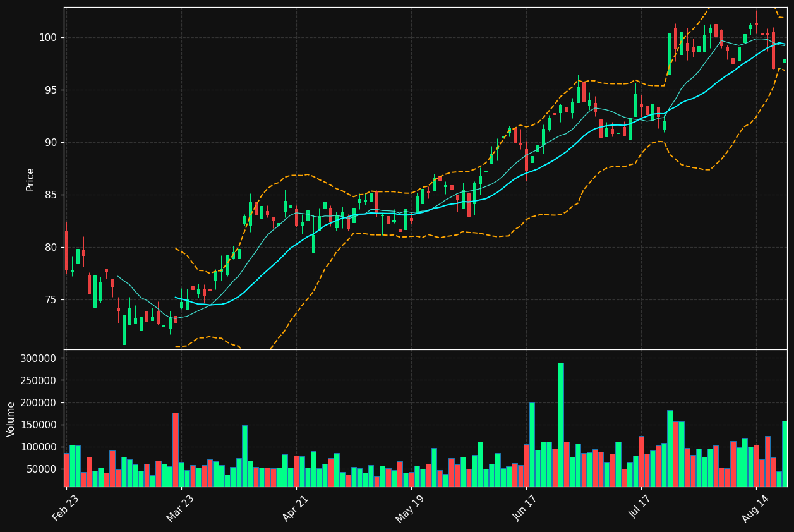Image resolution: width=794 pixels, height=532 pixels.
Task: Pick the "Jun 17" date label
Action: pyautogui.click(x=525, y=507)
